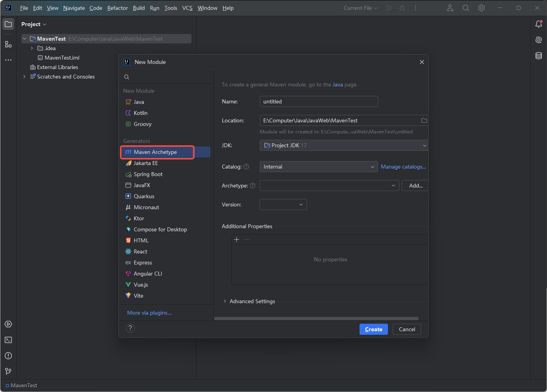Open the File menu
Viewport: 547px width, 392px height.
pyautogui.click(x=24, y=8)
